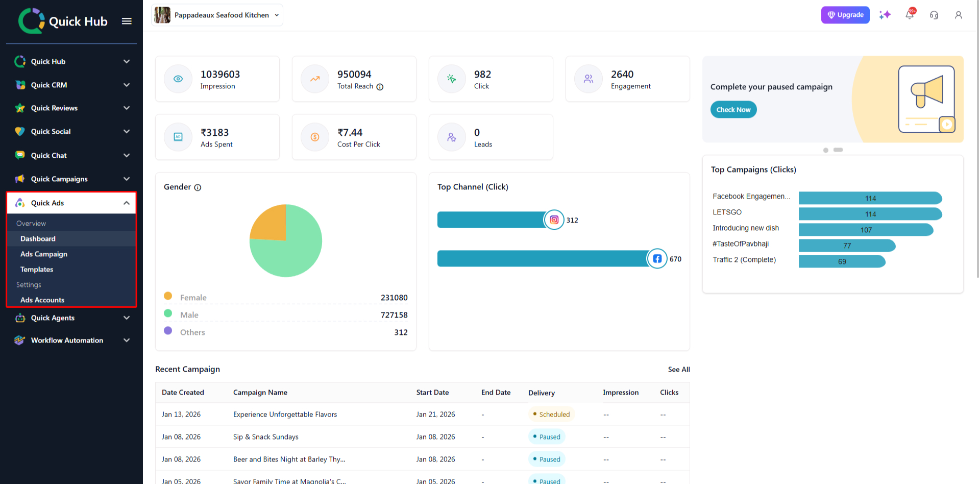
Task: Toggle the Female legend color dot
Action: pyautogui.click(x=168, y=296)
